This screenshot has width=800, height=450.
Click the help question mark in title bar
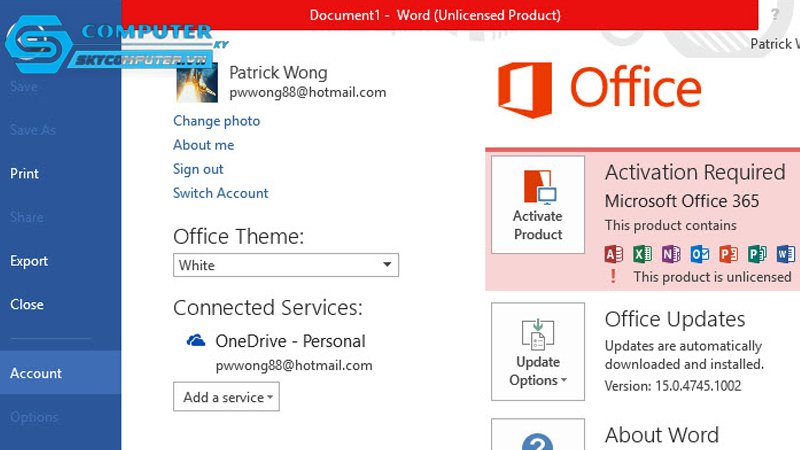click(775, 14)
